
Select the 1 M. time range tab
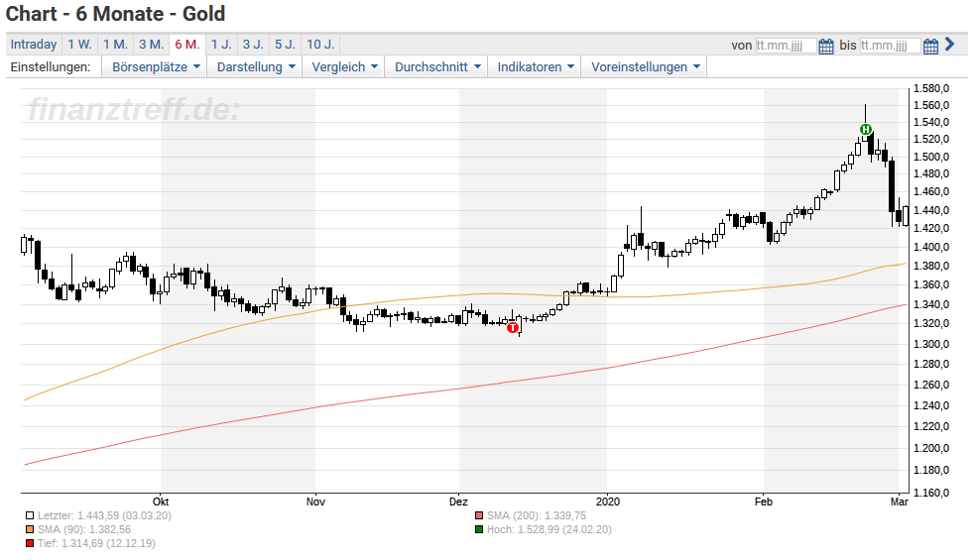(116, 45)
